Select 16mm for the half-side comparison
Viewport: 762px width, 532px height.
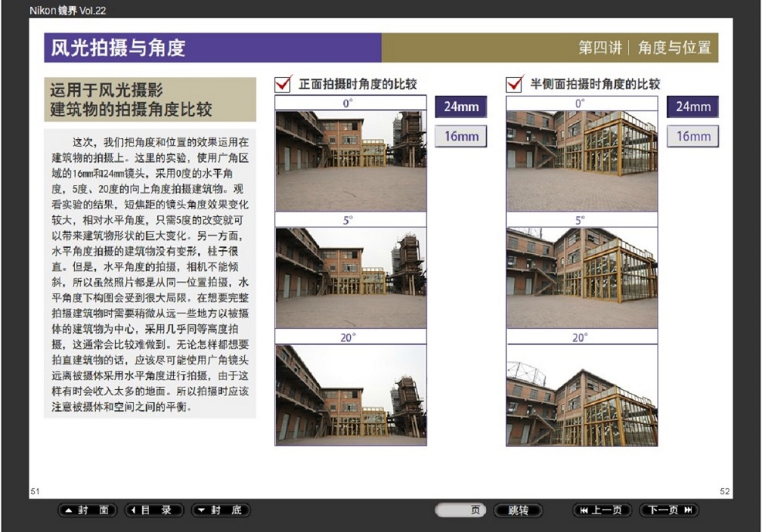[693, 137]
